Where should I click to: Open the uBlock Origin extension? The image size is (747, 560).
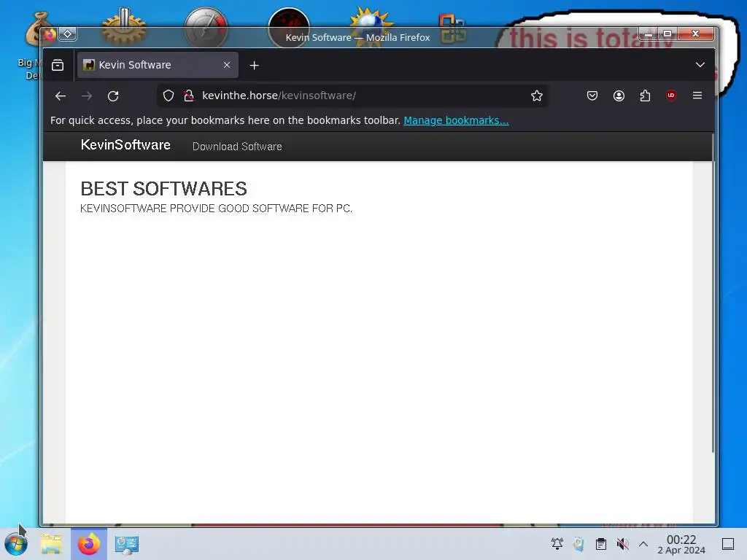(671, 96)
